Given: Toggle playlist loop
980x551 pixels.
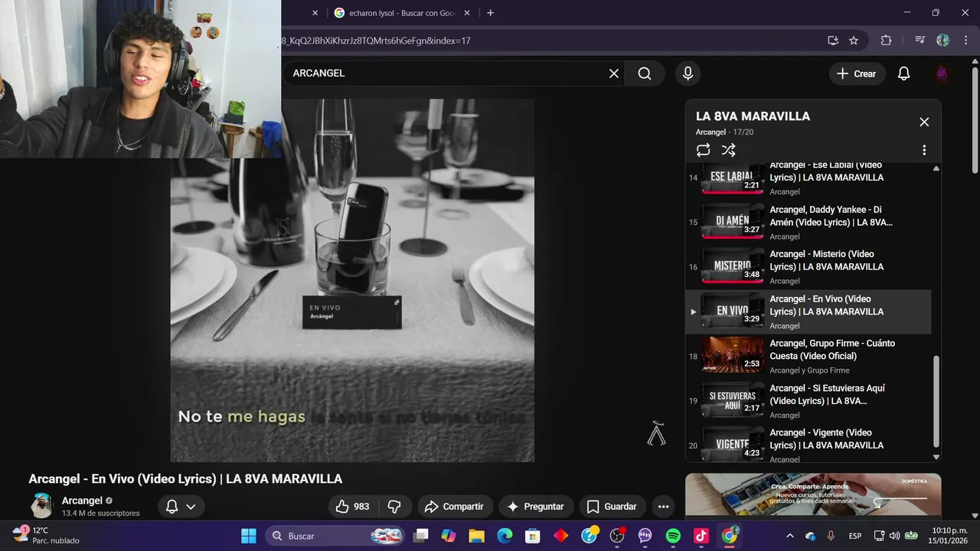Looking at the screenshot, I should tap(703, 150).
